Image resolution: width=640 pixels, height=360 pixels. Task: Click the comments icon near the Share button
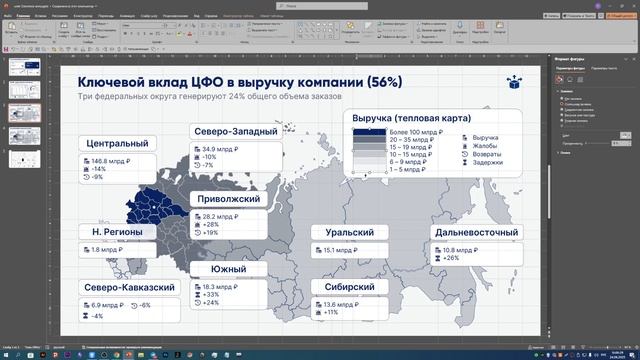tap(601, 16)
